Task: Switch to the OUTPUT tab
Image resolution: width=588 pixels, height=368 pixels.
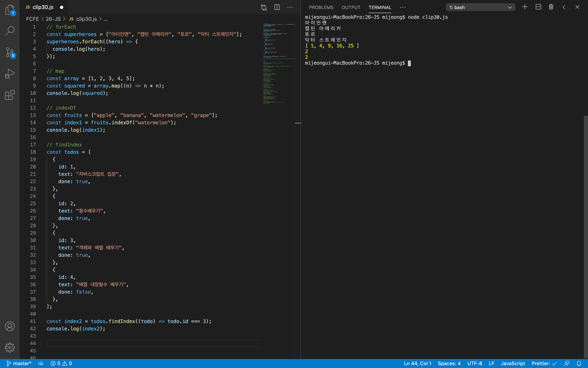Action: (x=351, y=7)
